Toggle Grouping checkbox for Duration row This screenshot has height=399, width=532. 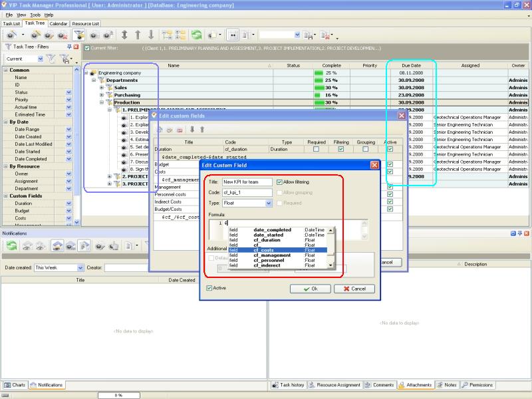point(365,149)
